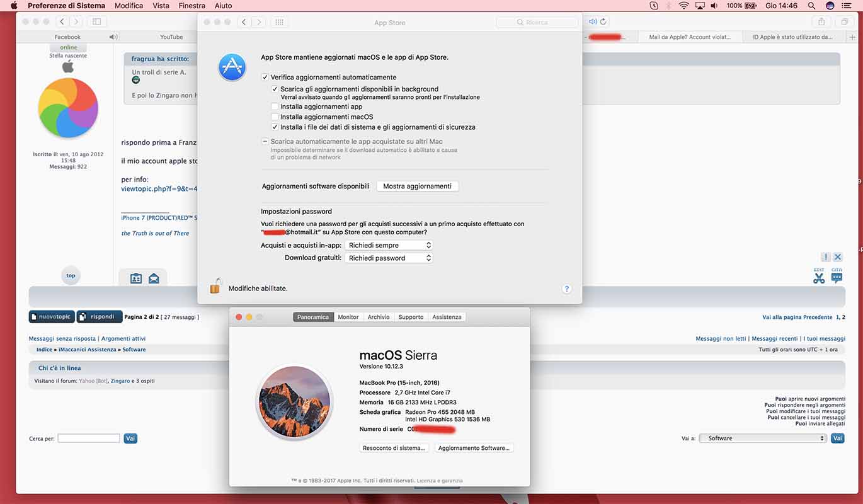Viewport: 863px width, 504px height.
Task: Click the rispondi button
Action: point(100,316)
